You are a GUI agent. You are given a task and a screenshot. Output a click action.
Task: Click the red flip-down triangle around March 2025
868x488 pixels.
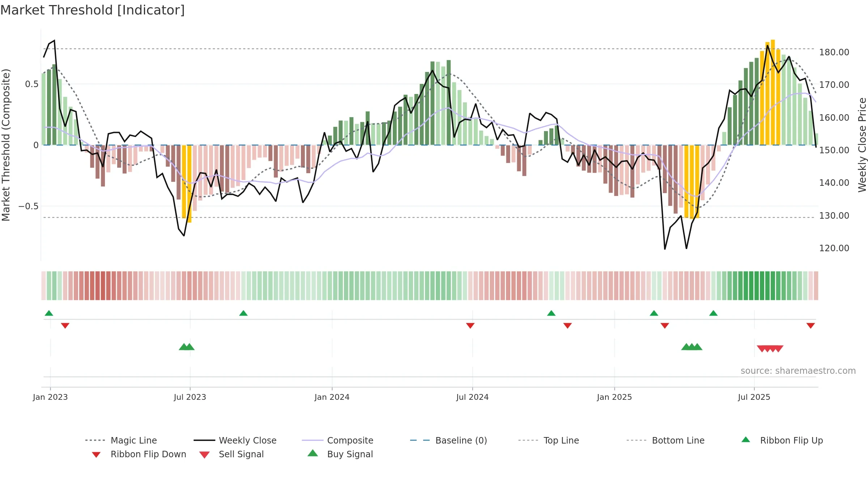pos(665,326)
